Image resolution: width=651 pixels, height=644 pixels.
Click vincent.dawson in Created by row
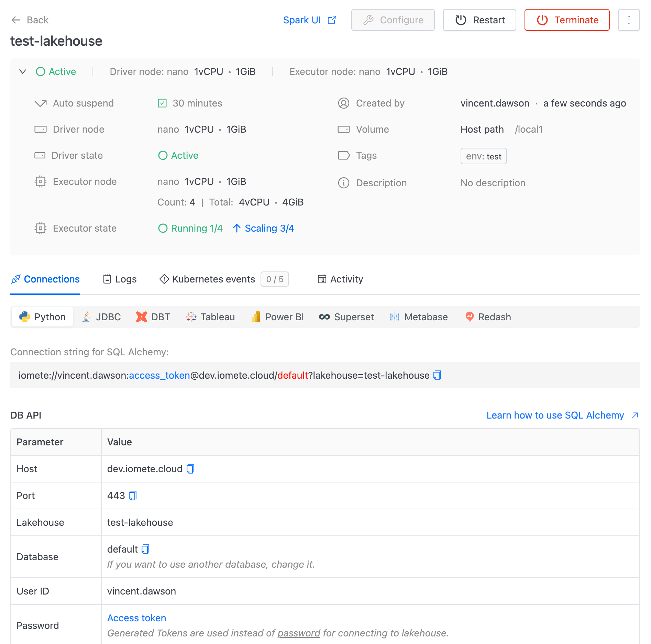tap(495, 103)
